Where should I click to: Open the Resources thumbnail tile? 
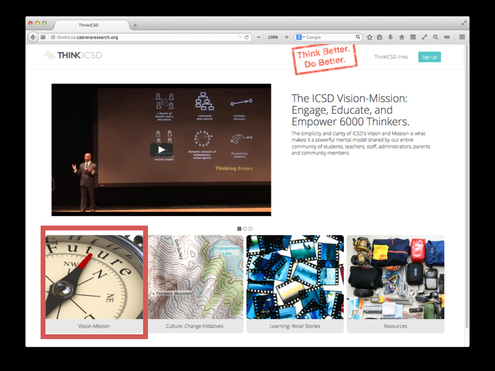pos(395,284)
